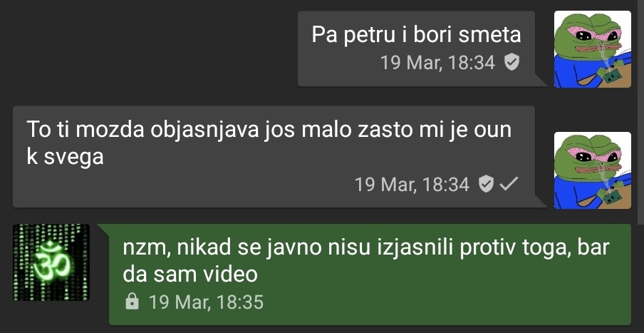Viewport: 644px width, 333px height.
Task: Tap the green Om symbol avatar
Action: (x=51, y=262)
